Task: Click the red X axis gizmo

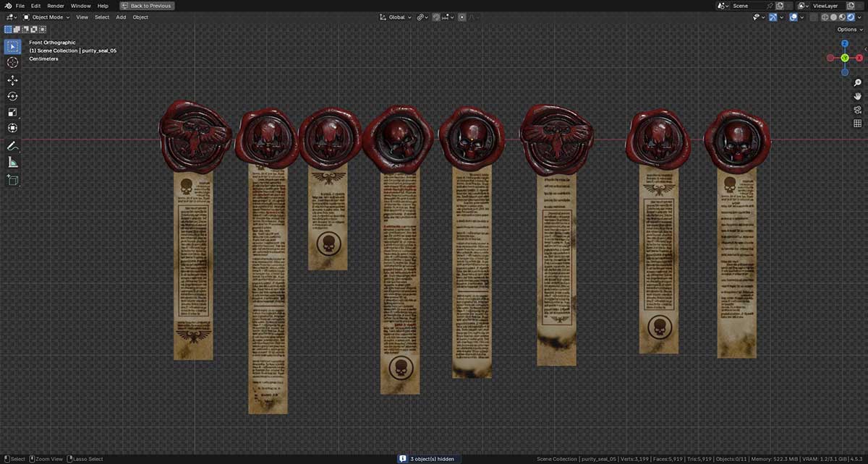Action: pyautogui.click(x=859, y=58)
